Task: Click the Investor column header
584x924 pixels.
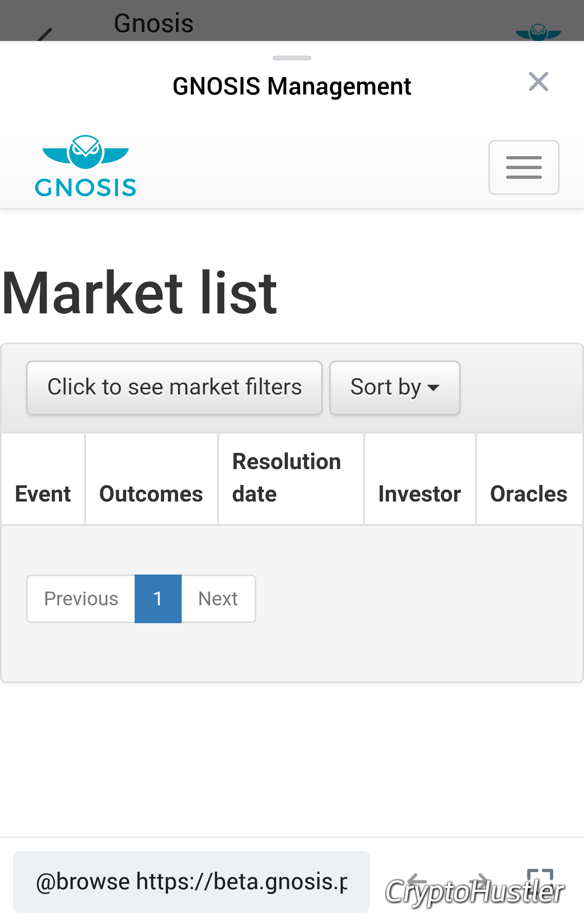Action: point(420,494)
